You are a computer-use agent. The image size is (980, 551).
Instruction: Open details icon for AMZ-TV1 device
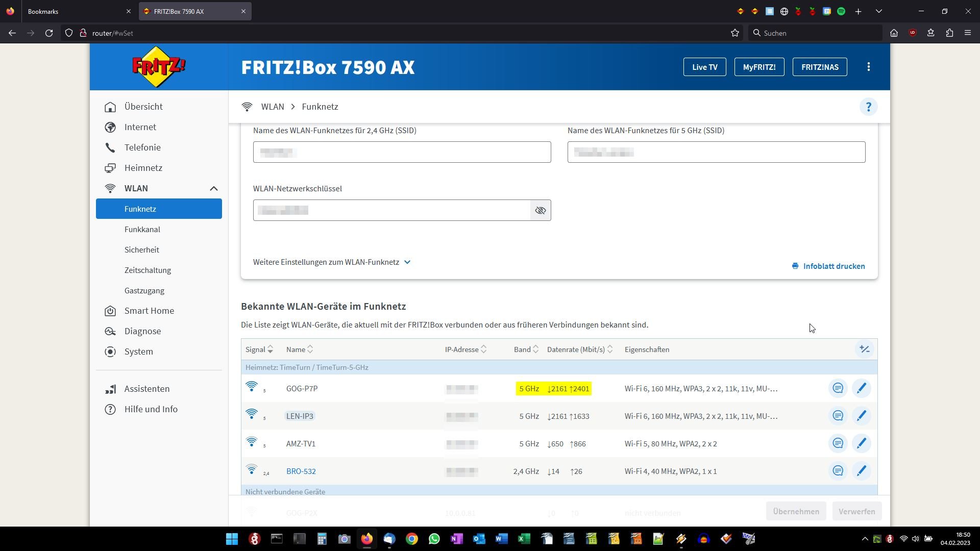tap(838, 444)
